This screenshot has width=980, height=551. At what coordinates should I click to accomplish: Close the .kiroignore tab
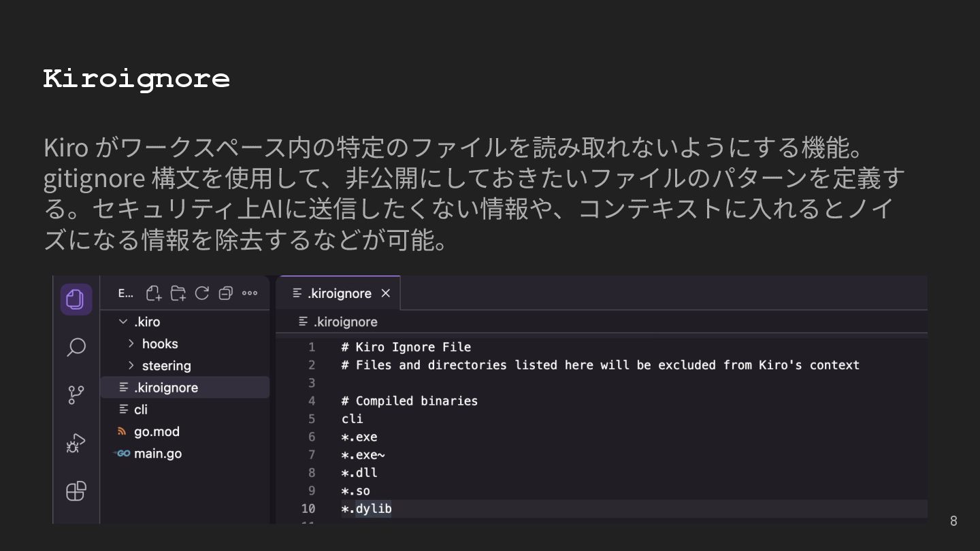click(386, 293)
